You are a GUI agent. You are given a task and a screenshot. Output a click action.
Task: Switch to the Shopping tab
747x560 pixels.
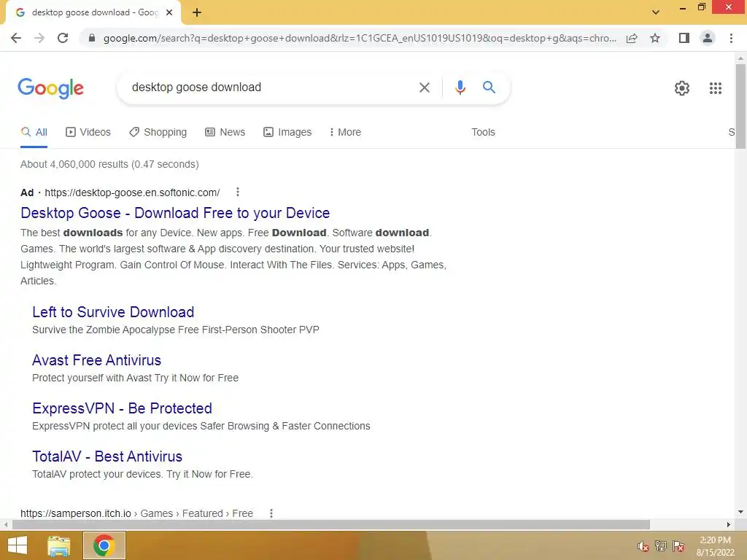click(158, 133)
